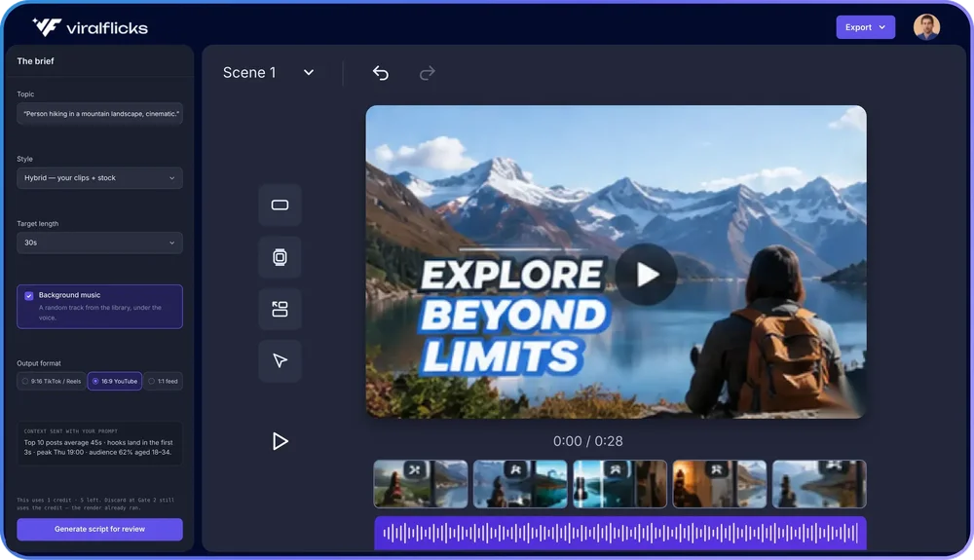Screen dimensions: 974x560
Task: Select the third timeline clip thumbnail
Action: (619, 484)
